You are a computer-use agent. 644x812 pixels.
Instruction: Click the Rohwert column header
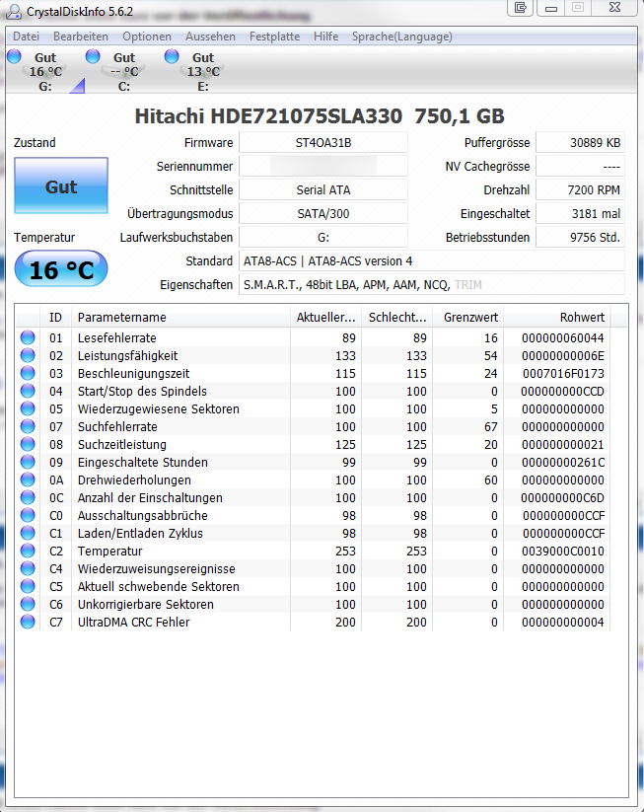point(557,318)
